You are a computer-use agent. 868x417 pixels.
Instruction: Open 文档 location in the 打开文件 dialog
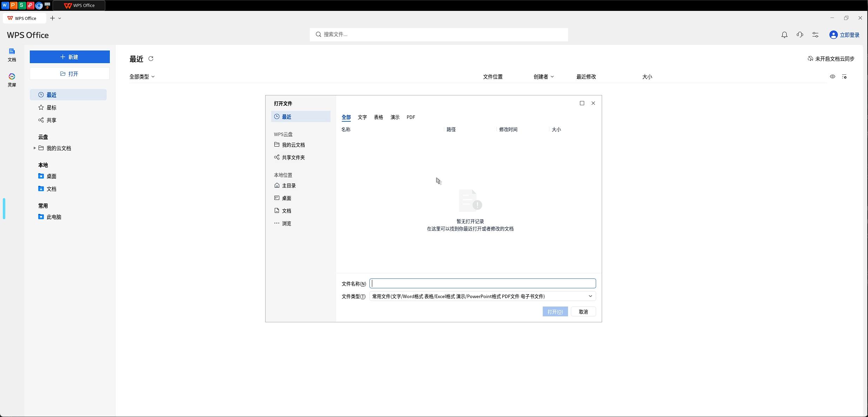pos(301,210)
